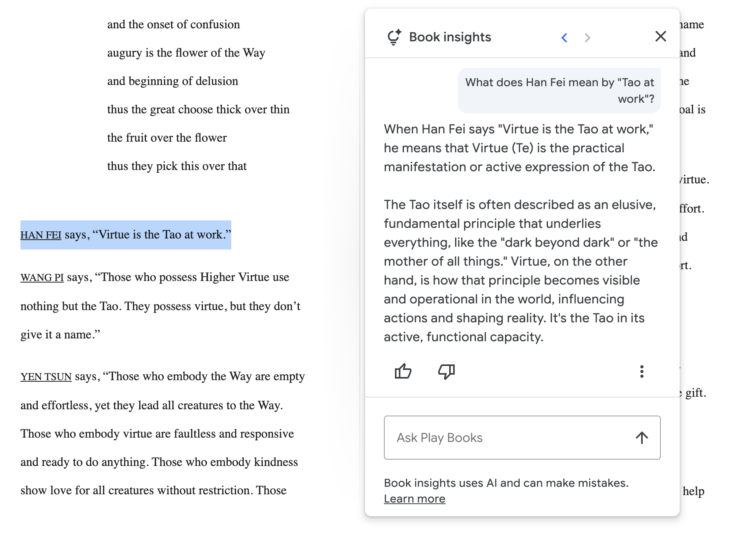The width and height of the screenshot is (756, 536).
Task: Go to previous insight with left chevron
Action: coord(564,37)
